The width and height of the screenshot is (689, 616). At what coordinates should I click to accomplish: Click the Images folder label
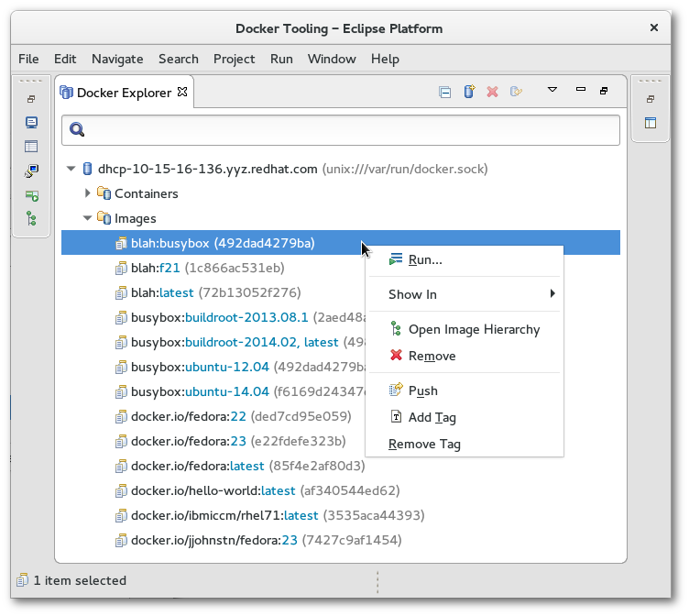click(136, 218)
